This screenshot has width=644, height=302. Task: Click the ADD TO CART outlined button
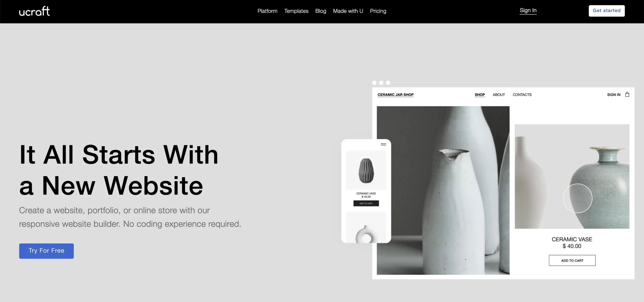[572, 261]
